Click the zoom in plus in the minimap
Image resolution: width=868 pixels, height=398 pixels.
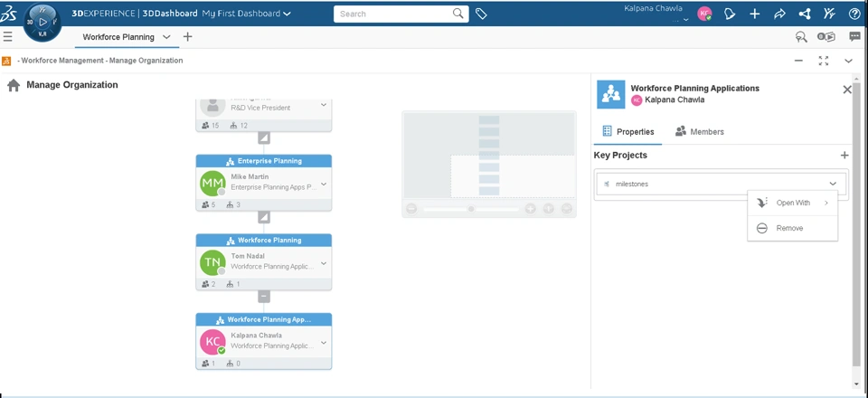point(531,209)
